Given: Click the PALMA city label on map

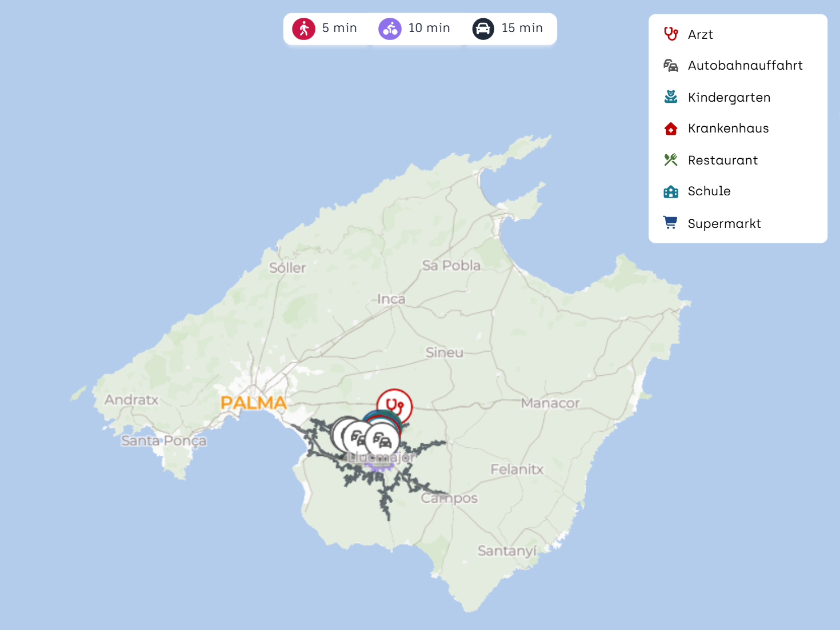Looking at the screenshot, I should point(253,403).
